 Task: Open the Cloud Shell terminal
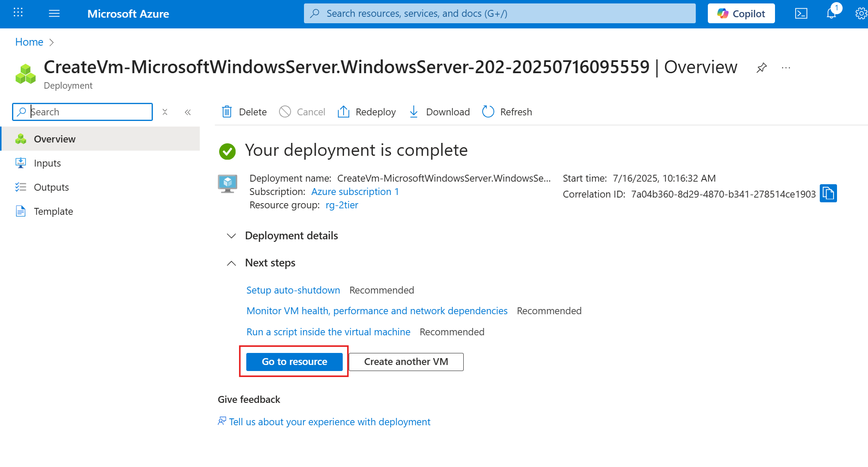tap(801, 13)
